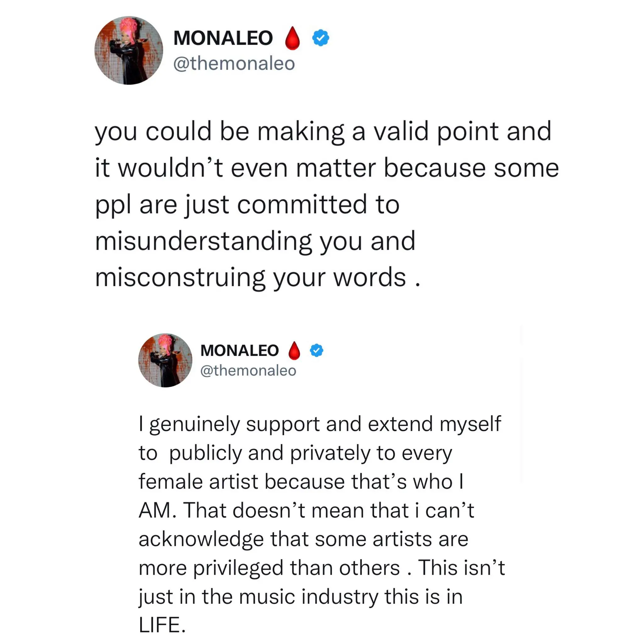The width and height of the screenshot is (644, 644).
Task: Click the top @themonaleo handle
Action: pyautogui.click(x=234, y=63)
